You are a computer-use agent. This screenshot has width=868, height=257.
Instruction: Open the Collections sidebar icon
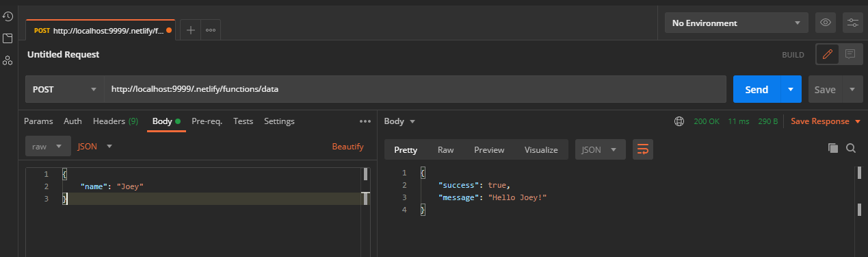[x=8, y=38]
